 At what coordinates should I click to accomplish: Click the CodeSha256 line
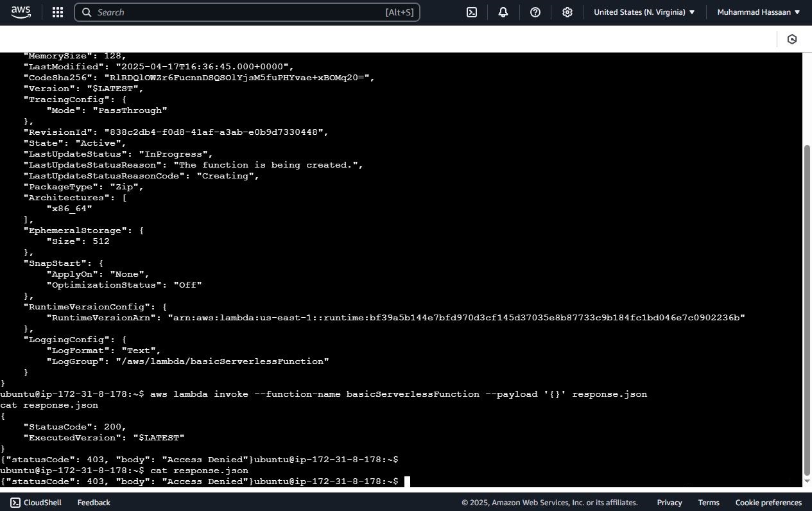click(199, 78)
